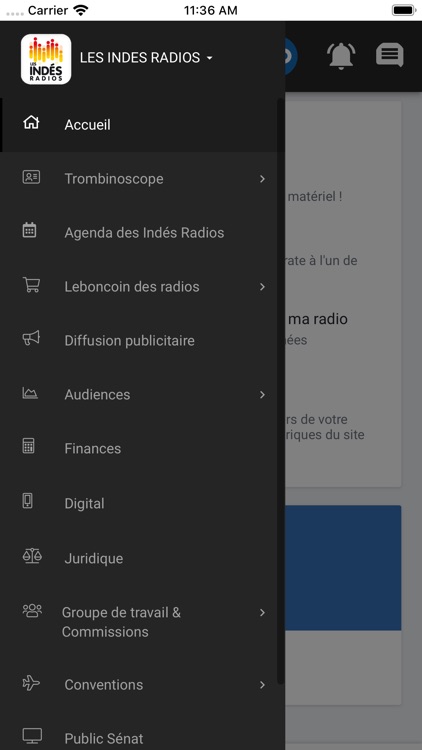Open the chat messages icon
The width and height of the screenshot is (422, 750).
[x=390, y=55]
